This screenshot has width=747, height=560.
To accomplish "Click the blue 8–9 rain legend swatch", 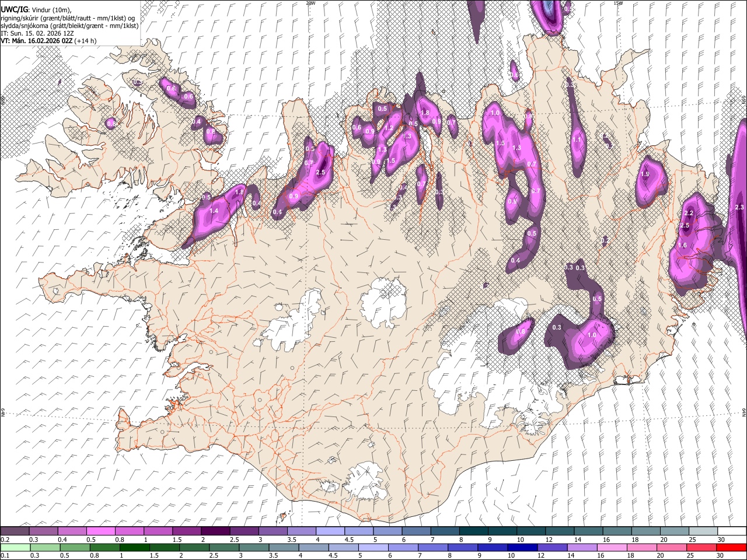I will [463, 547].
